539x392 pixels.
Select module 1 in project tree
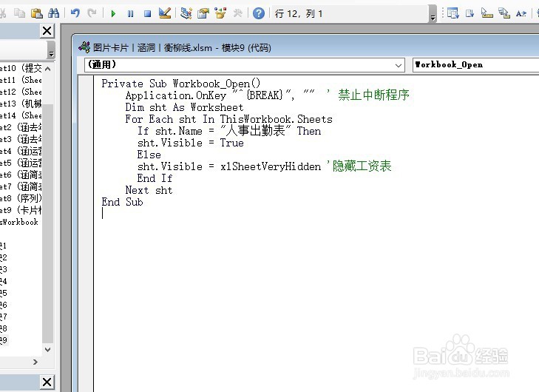click(4, 246)
